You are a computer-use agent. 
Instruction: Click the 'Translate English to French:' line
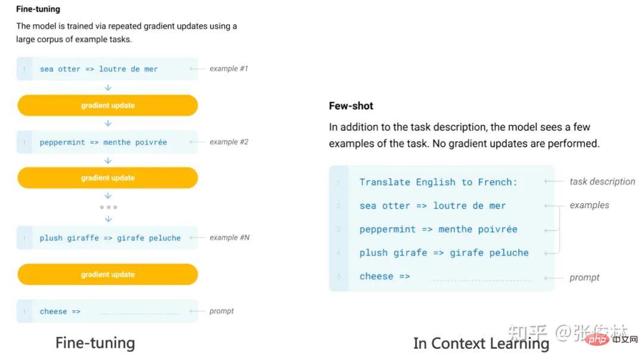pyautogui.click(x=438, y=182)
